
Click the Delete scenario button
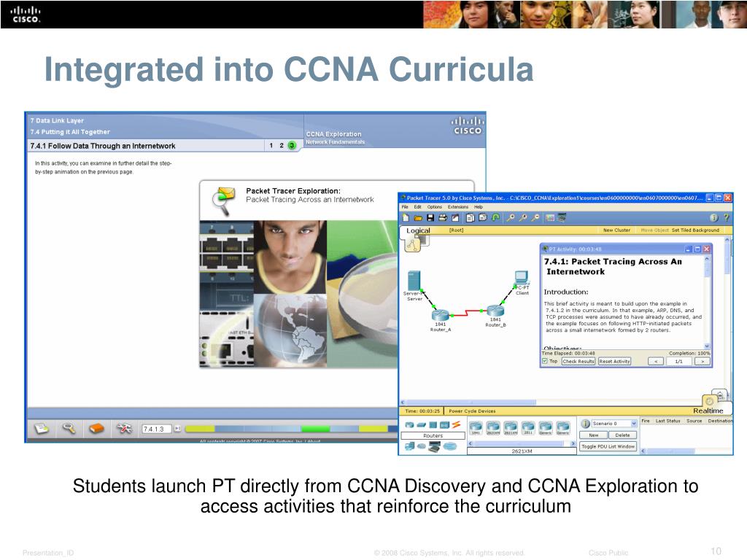[x=623, y=435]
